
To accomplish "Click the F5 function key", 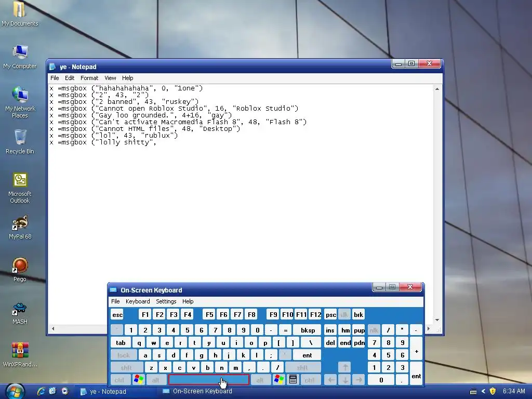I will [209, 314].
